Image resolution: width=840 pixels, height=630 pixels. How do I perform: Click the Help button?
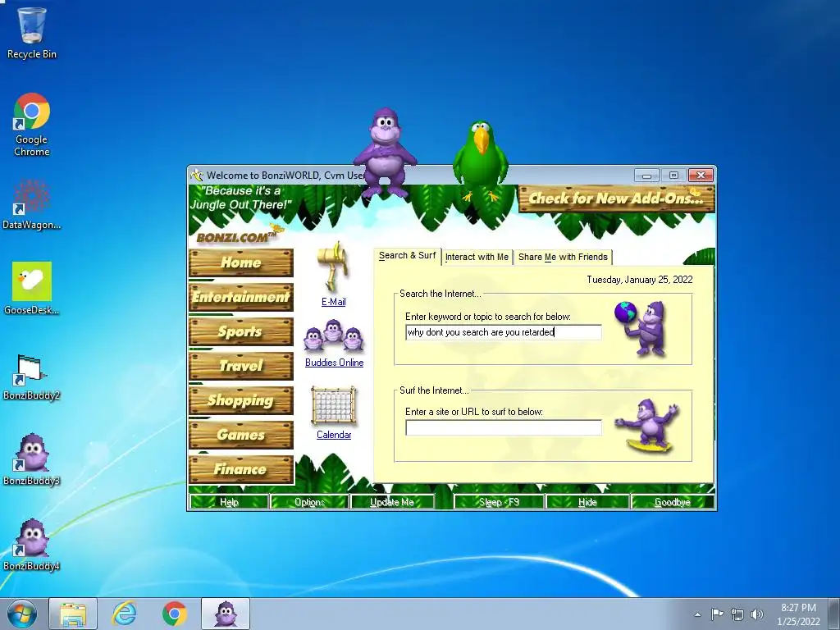[229, 502]
